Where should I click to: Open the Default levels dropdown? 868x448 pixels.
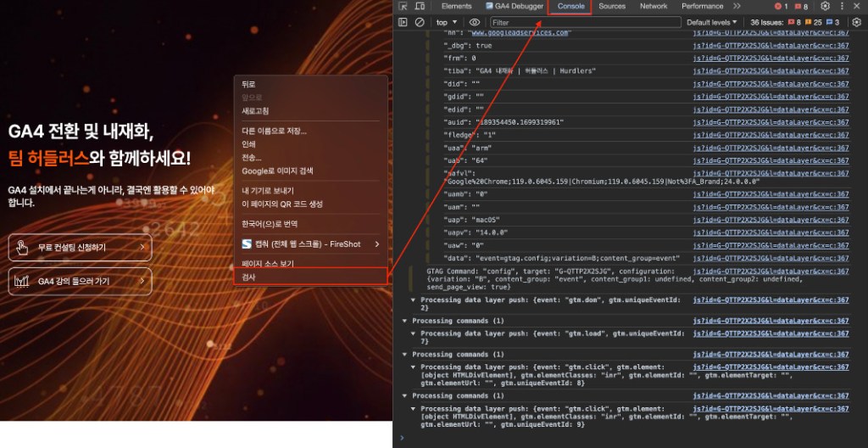click(x=712, y=22)
